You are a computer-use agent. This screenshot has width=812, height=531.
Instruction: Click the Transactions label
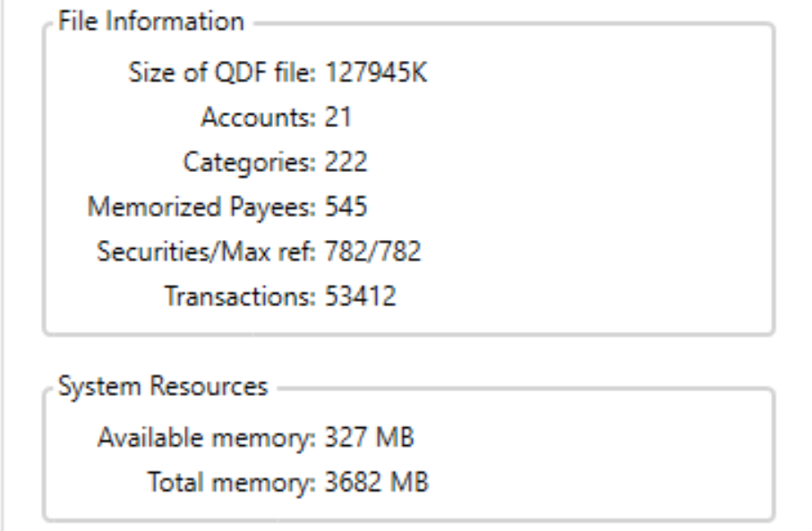[240, 296]
